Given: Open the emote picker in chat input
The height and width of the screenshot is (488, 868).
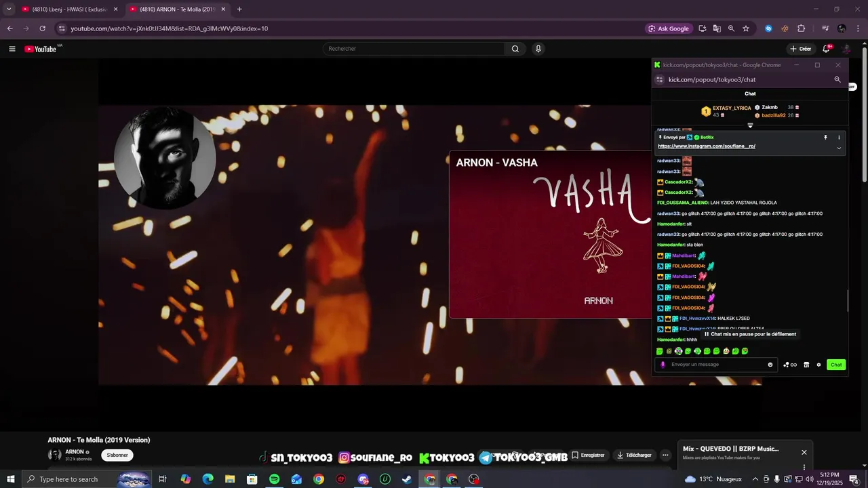Looking at the screenshot, I should 770,365.
